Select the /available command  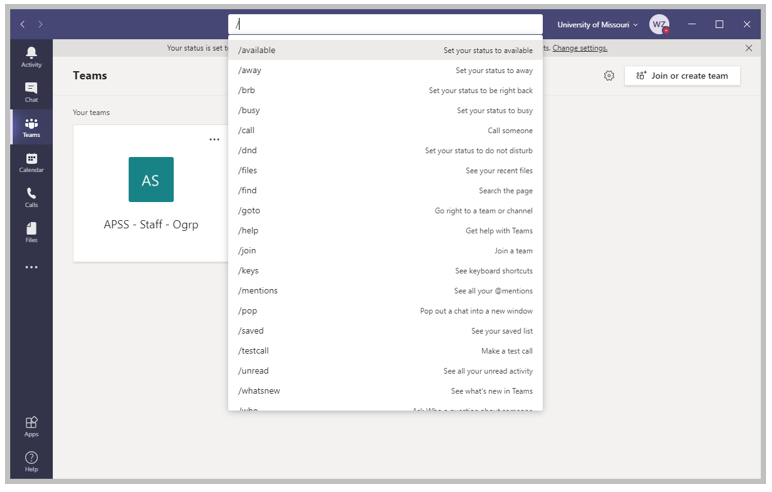(385, 50)
